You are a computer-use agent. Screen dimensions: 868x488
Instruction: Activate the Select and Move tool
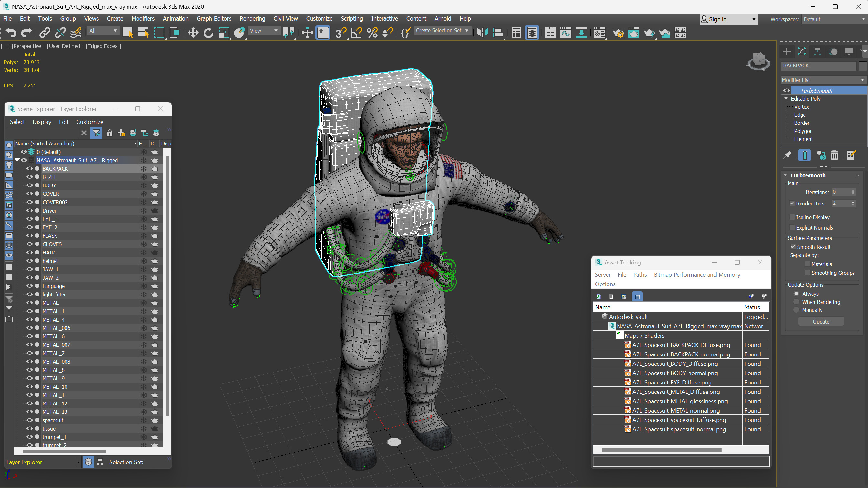[x=193, y=33]
